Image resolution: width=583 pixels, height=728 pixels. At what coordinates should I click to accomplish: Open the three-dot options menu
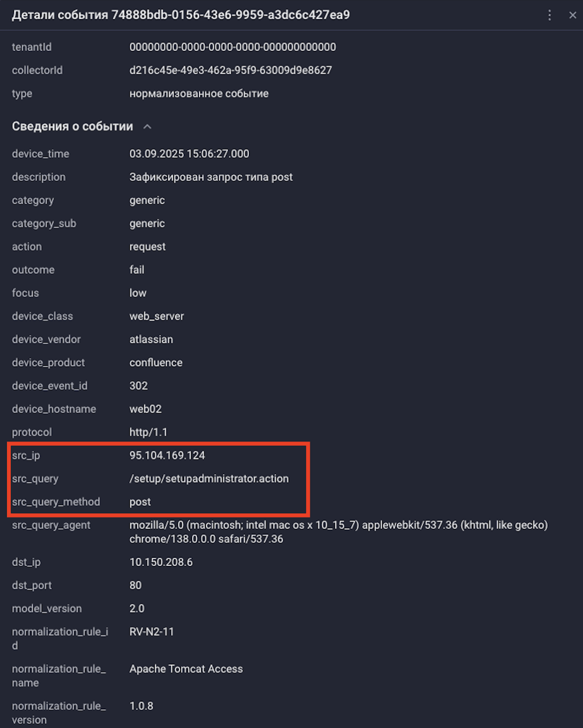tap(549, 15)
